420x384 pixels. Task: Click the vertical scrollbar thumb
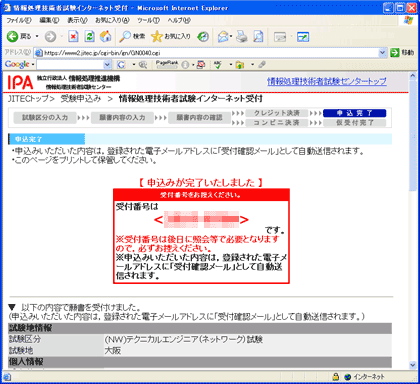point(413,135)
